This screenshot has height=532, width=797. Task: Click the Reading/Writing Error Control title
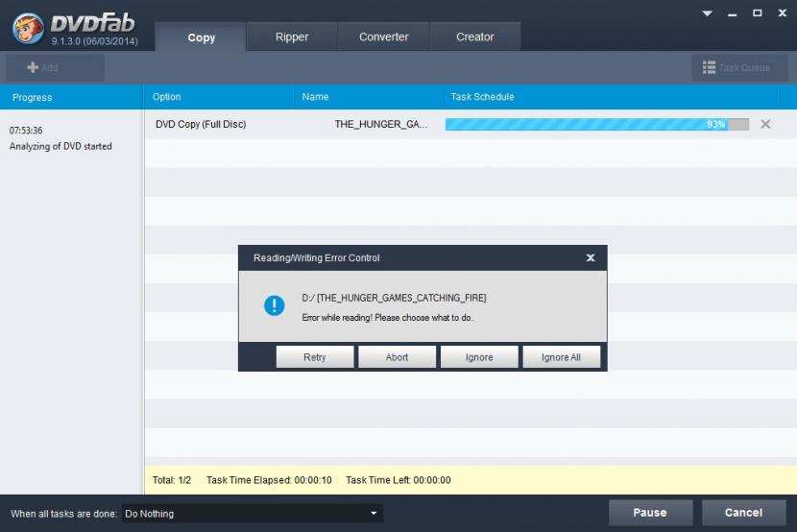click(x=317, y=257)
